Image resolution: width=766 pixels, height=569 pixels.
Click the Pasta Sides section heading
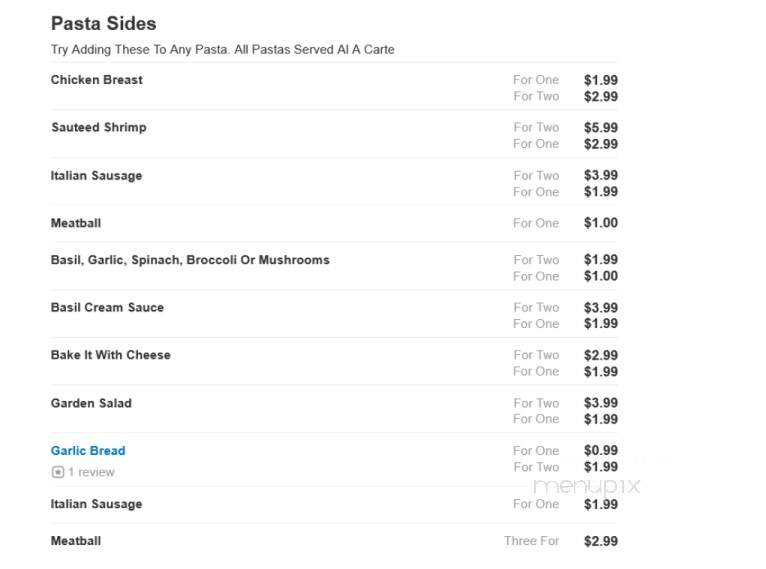[x=104, y=23]
